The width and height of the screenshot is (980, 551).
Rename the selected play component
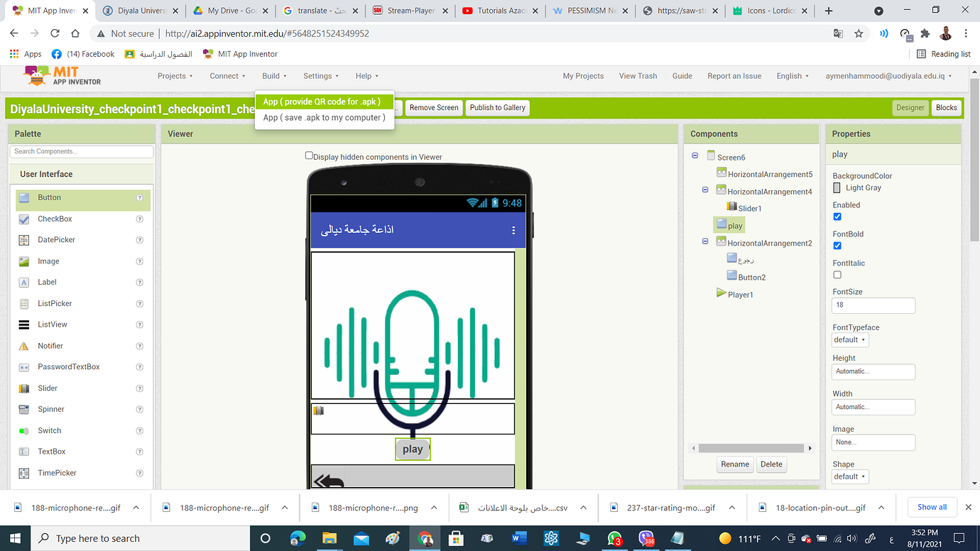point(734,464)
